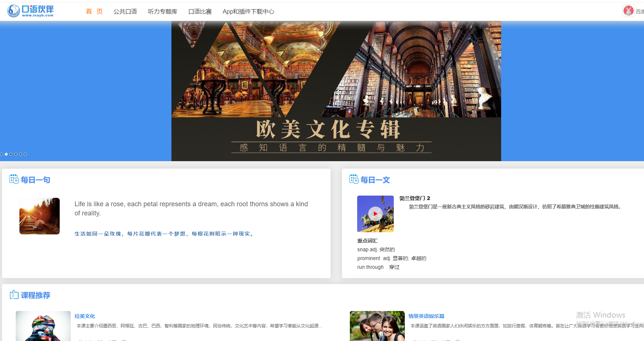The image size is (644, 341).
Task: Open the 听力专题库 menu
Action: pyautogui.click(x=162, y=11)
